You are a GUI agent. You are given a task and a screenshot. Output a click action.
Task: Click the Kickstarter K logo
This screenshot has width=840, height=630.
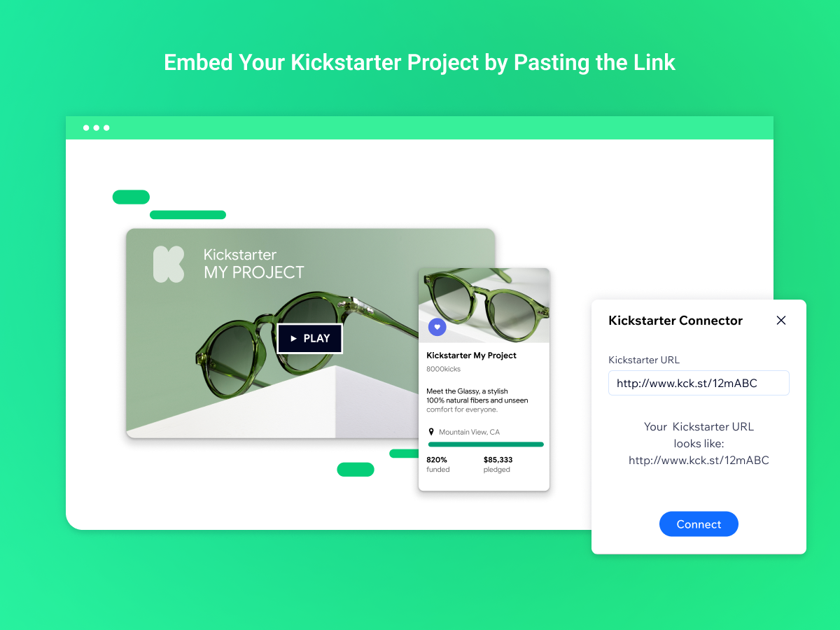169,264
